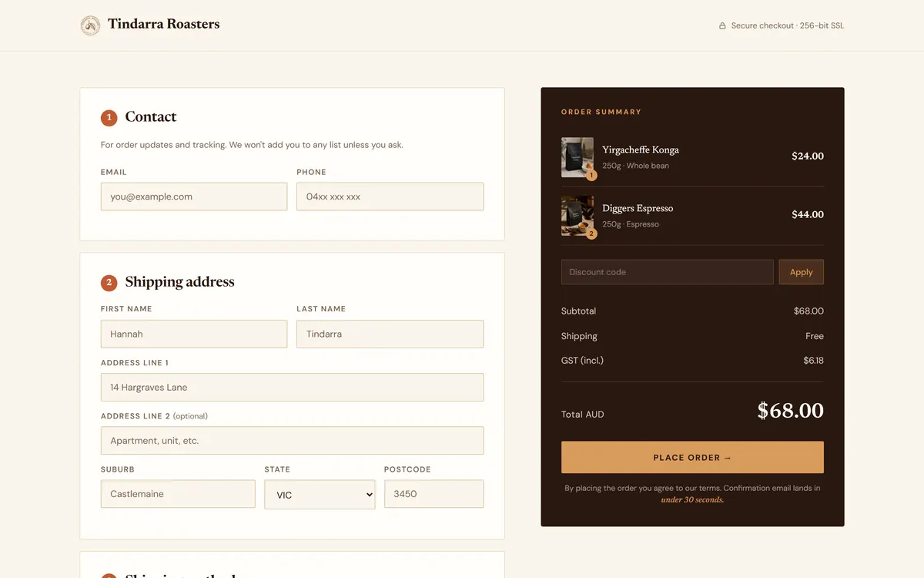Screen dimensions: 924x578
Task: Open the State dropdown showing VIC
Action: tap(320, 494)
